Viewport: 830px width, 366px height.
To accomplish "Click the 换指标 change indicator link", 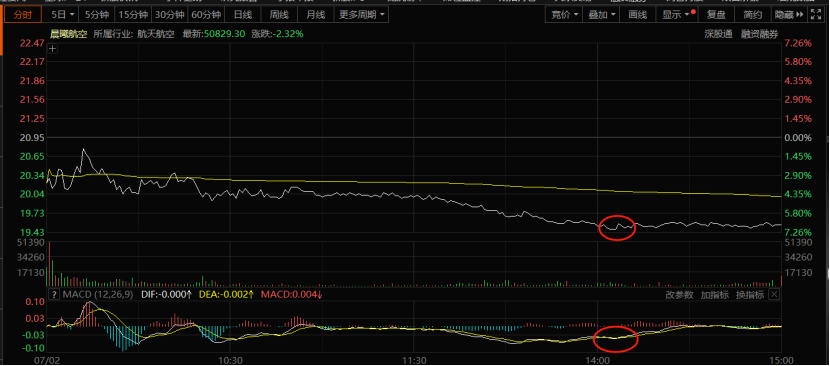I will (x=750, y=295).
